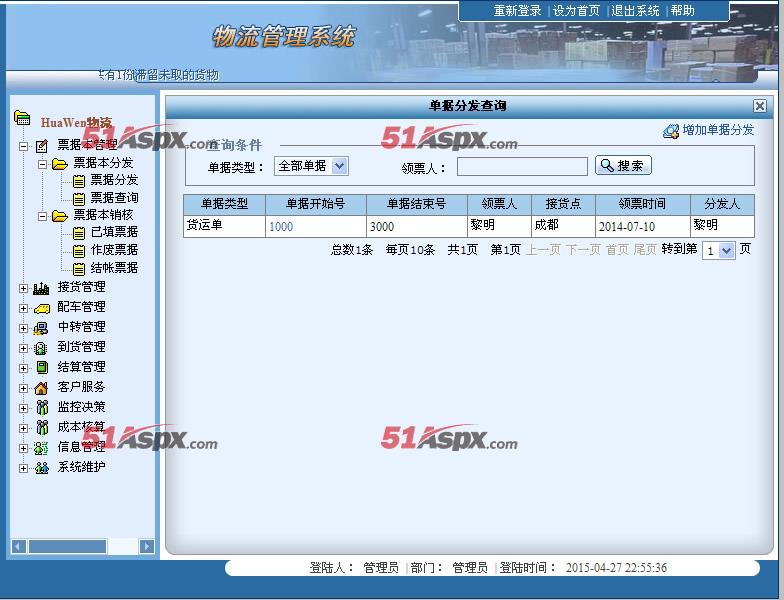784x600 pixels.
Task: Close the 单据分发查询 panel
Action: [x=760, y=106]
